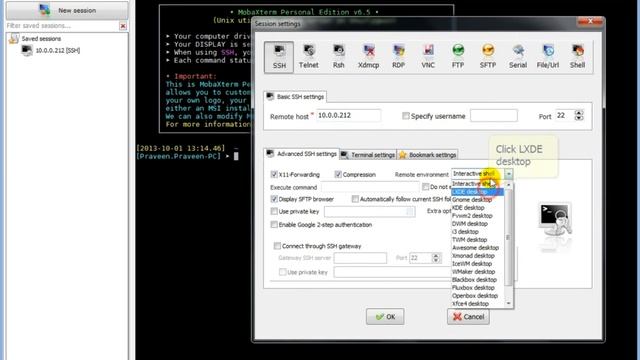Toggle the Compression checkbox
The width and height of the screenshot is (640, 360).
point(338,174)
